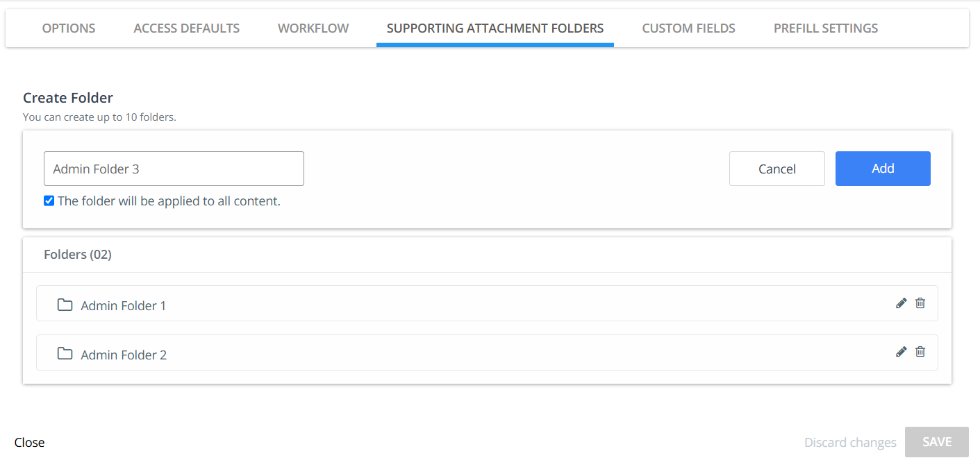Click the Discard changes link
Screen dimensions: 980x467
click(850, 443)
